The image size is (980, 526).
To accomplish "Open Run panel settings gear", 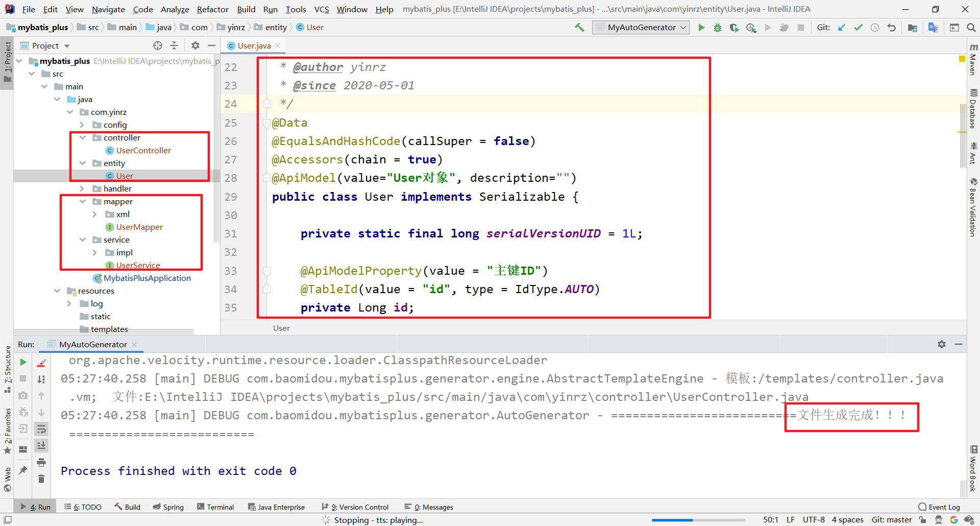I will click(942, 344).
